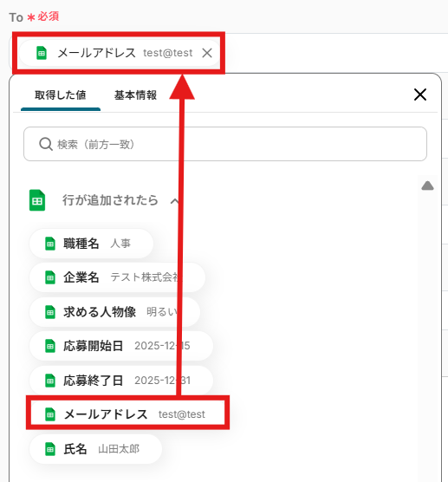
Task: Click the scroll-up arrow of the list scrollbar
Action: pyautogui.click(x=427, y=186)
